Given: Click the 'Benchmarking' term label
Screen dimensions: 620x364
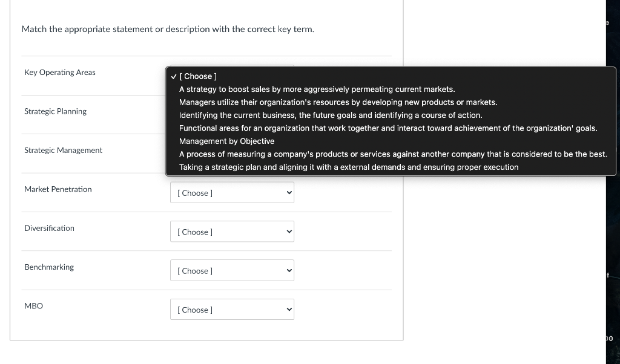Looking at the screenshot, I should (49, 267).
